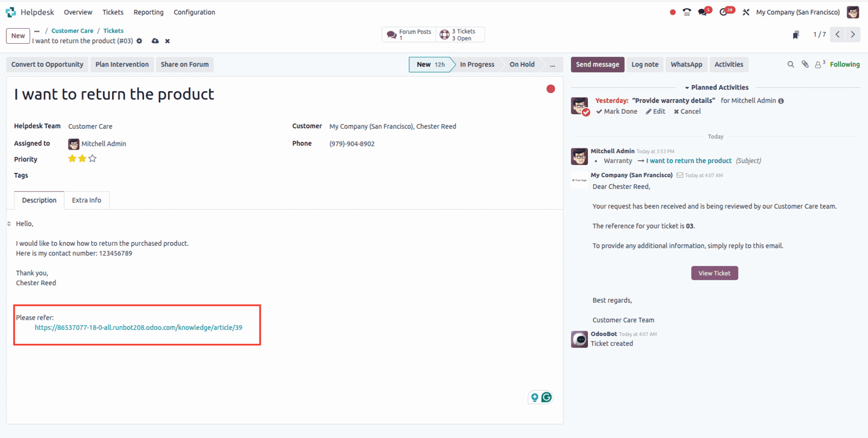The image size is (868, 438).
Task: Go to Customer Care breadcrumb
Action: 72,31
